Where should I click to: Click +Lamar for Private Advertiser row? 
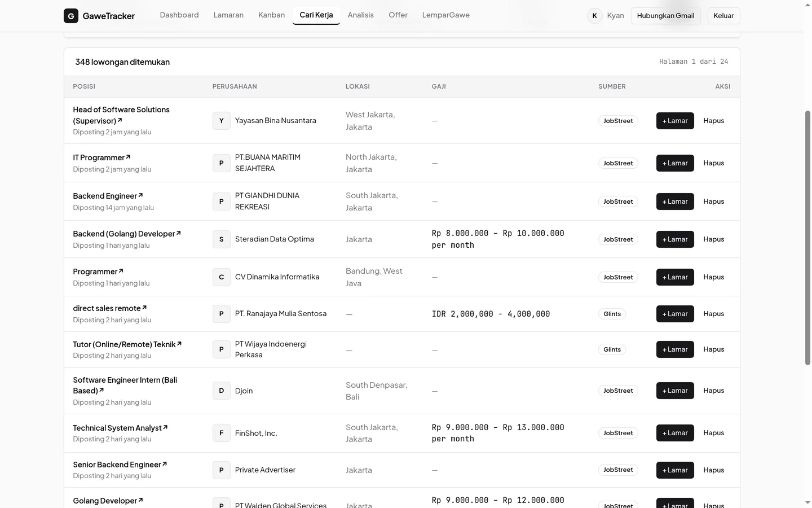(675, 470)
